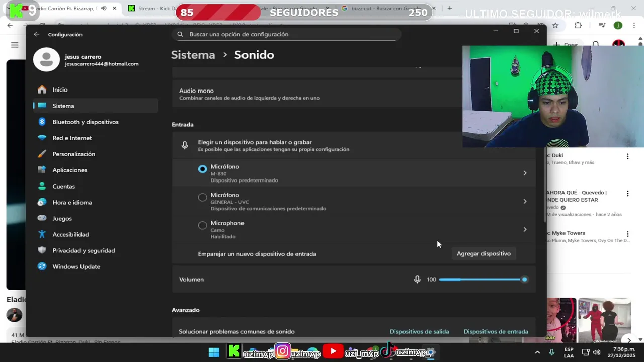Expand the Micrófono M-830 device details
This screenshot has height=362, width=644.
525,173
